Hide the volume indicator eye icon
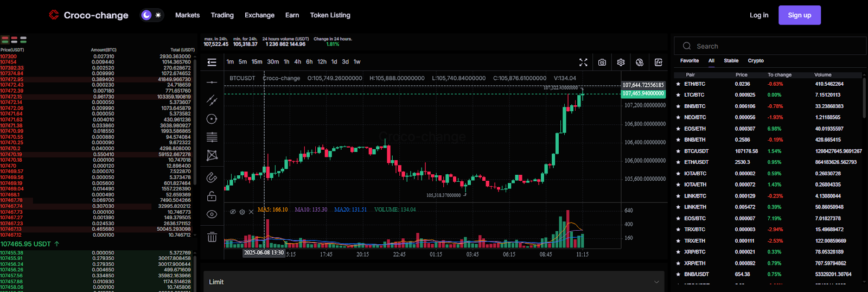Image resolution: width=868 pixels, height=292 pixels. point(233,212)
